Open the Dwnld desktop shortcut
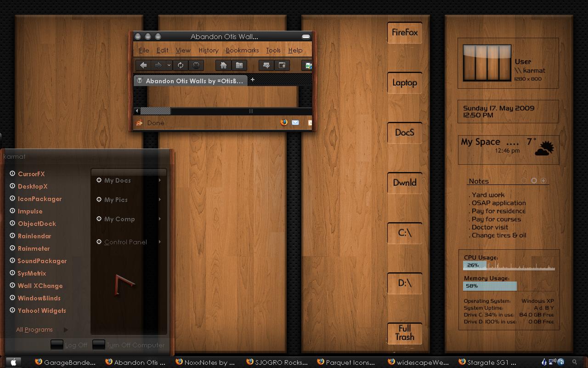588x368 pixels. [x=405, y=183]
